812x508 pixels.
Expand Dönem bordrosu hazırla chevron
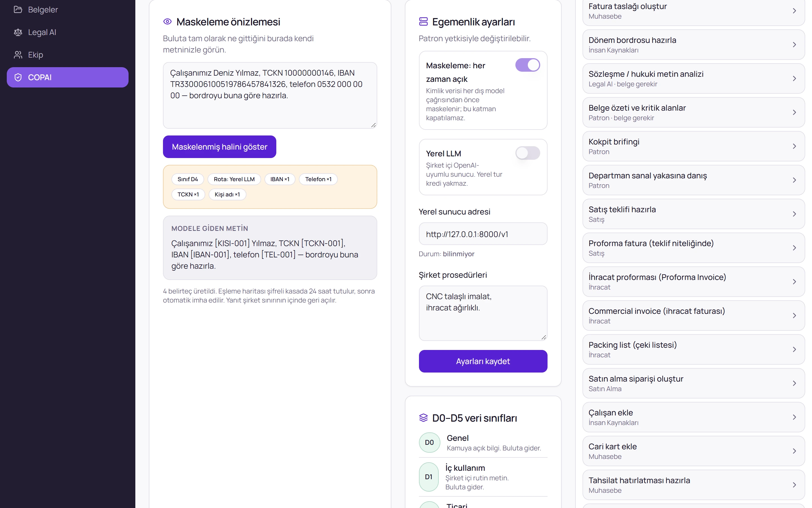tap(794, 45)
